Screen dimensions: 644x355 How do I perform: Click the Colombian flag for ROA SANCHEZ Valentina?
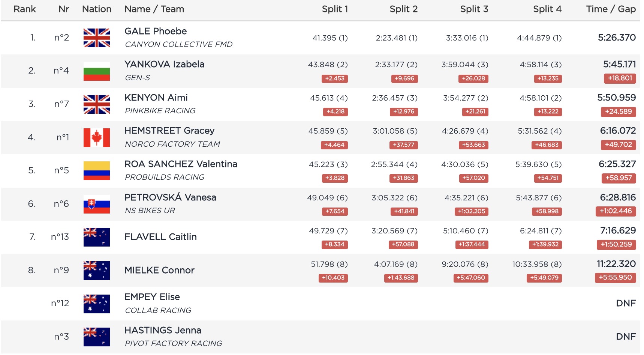point(96,171)
